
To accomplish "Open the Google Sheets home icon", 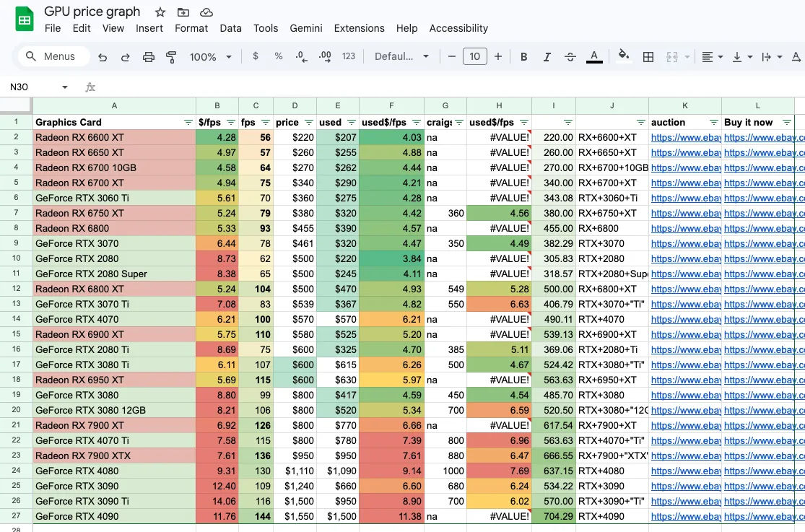I will (x=24, y=19).
